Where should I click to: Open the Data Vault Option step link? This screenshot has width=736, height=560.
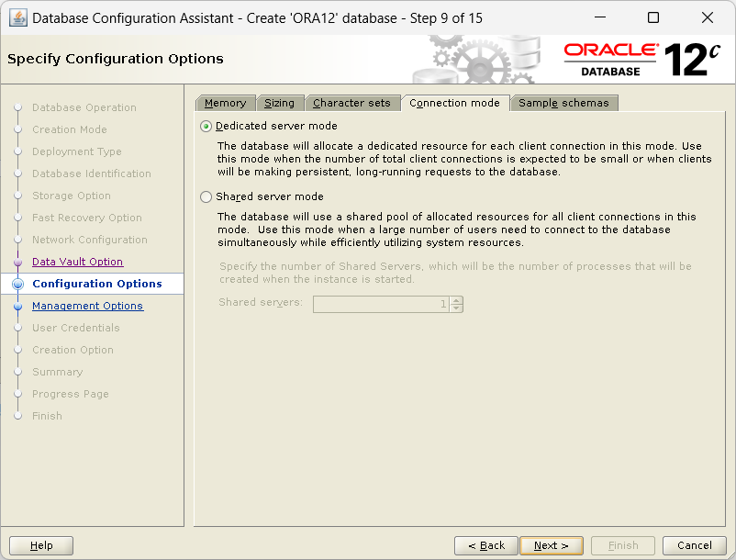click(78, 262)
